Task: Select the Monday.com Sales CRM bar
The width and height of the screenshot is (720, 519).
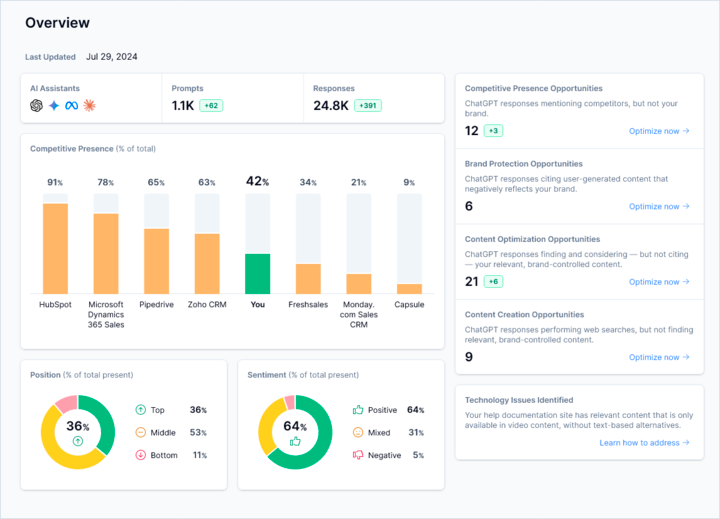Action: (x=359, y=284)
